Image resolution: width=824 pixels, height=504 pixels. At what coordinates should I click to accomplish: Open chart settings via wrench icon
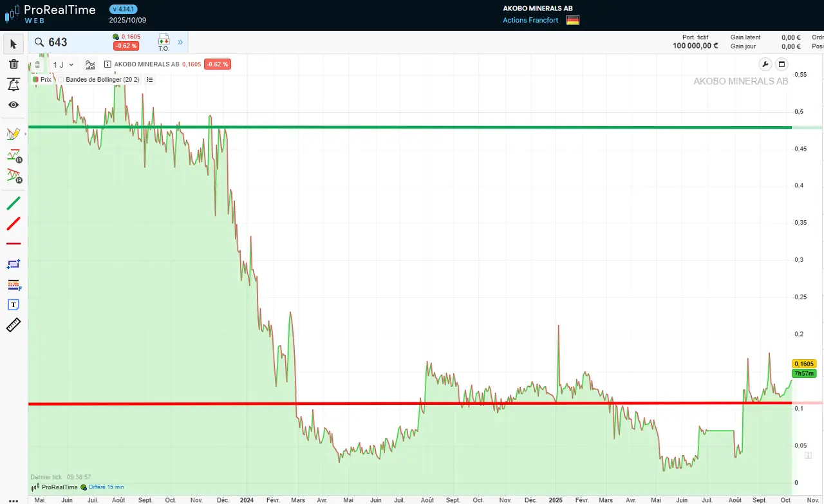765,64
